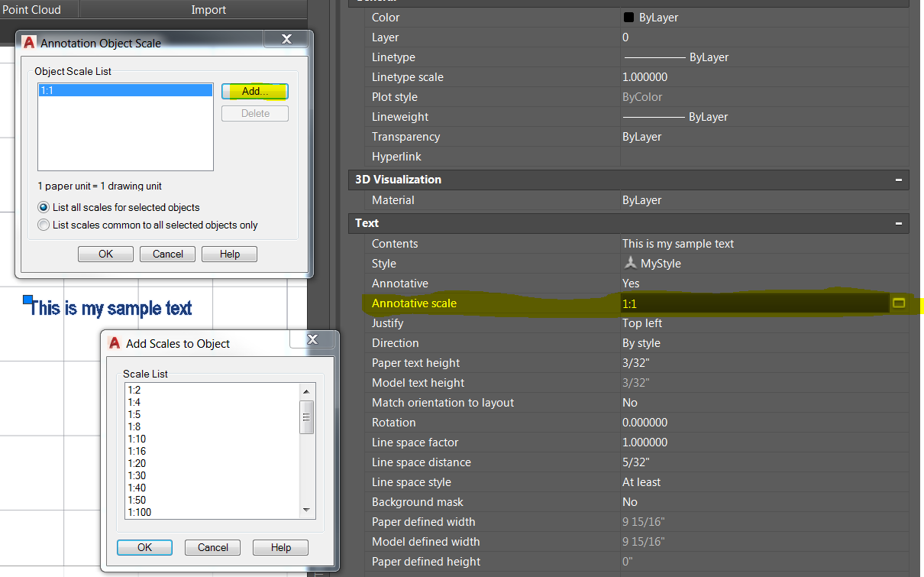Click the Contents value 'This is my sample text'
The width and height of the screenshot is (924, 577).
pyautogui.click(x=679, y=243)
